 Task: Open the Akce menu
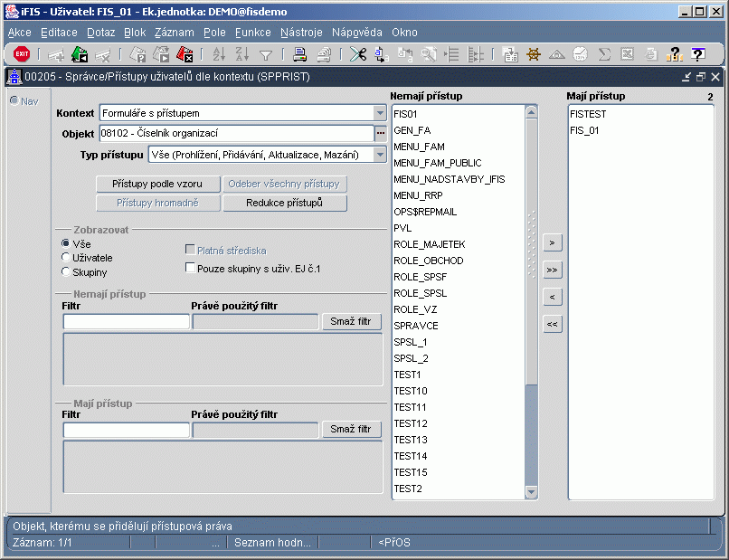20,32
